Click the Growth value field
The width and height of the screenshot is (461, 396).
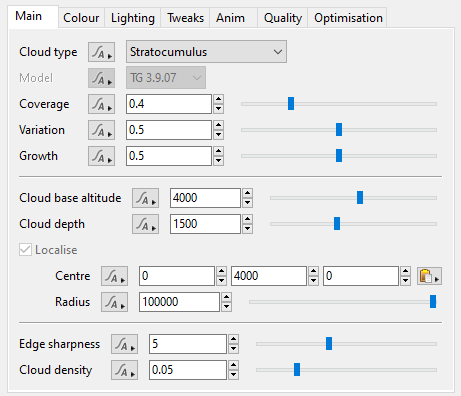pos(169,156)
